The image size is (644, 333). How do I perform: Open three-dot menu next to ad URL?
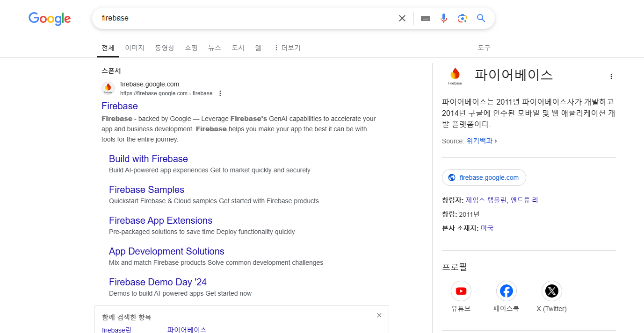point(220,93)
